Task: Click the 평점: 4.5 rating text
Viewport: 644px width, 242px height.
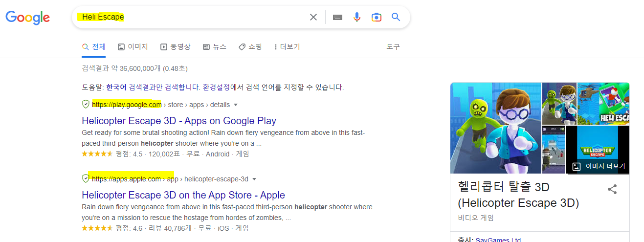Action: tap(129, 154)
